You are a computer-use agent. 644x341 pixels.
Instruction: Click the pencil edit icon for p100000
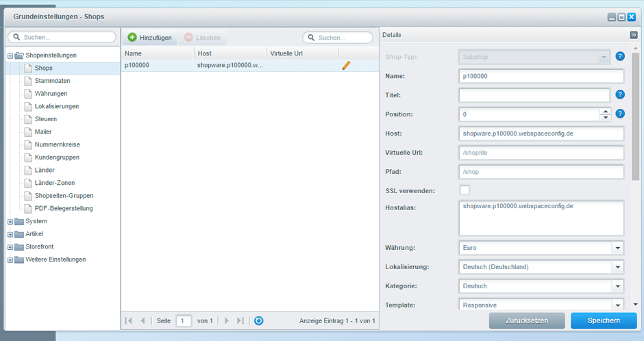tap(346, 65)
